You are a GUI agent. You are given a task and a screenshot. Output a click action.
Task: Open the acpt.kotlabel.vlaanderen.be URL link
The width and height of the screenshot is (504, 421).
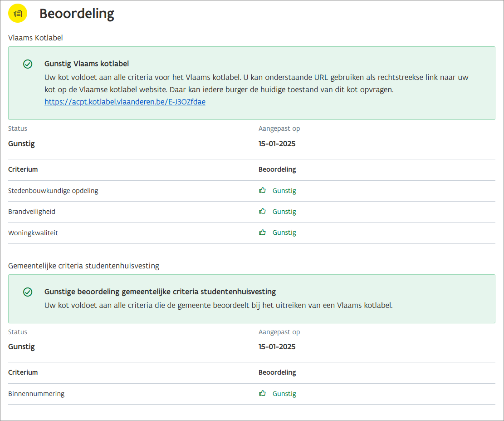125,102
